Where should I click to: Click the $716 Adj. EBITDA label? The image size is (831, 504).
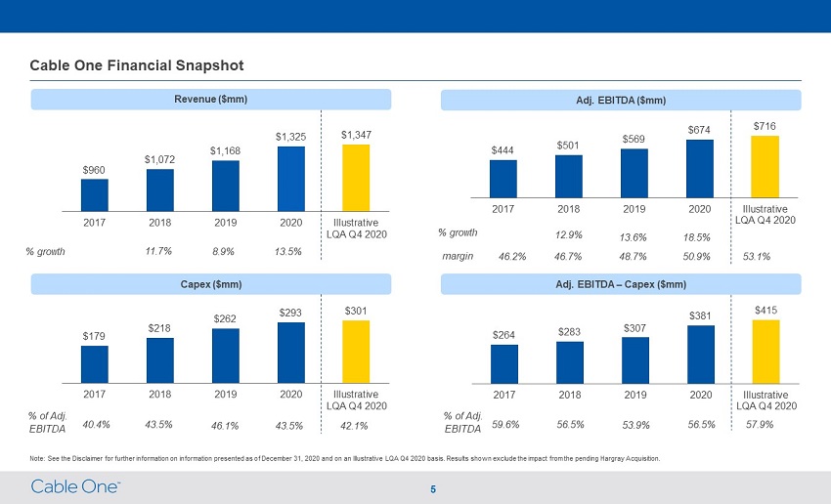[x=765, y=126]
